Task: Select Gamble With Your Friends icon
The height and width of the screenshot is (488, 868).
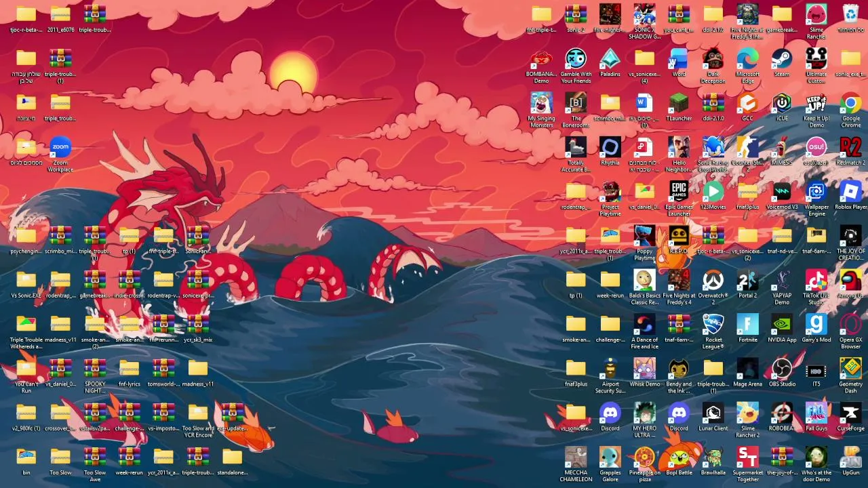Action: tap(576, 59)
